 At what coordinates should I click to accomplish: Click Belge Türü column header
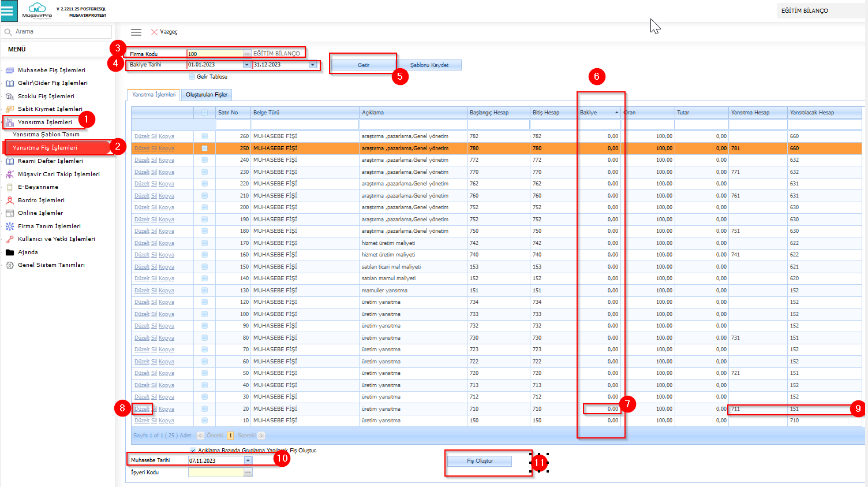(x=304, y=113)
